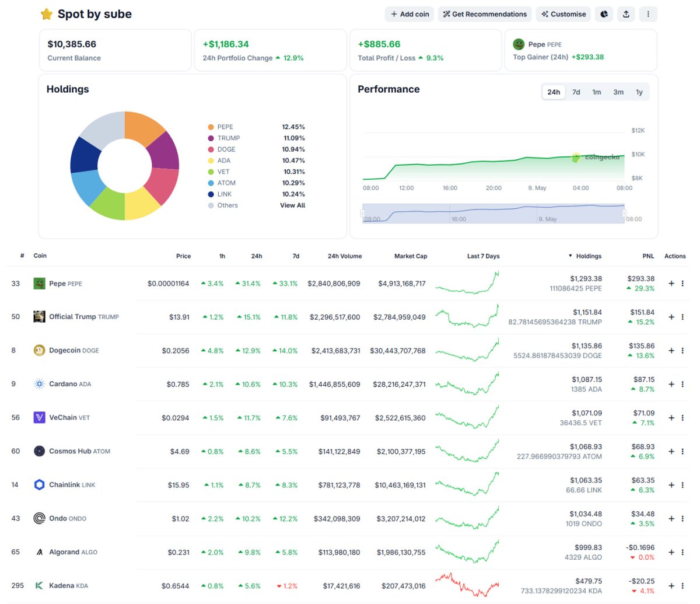This screenshot has height=604, width=700.
Task: Click the Pepe coin logo in table
Action: click(x=39, y=284)
